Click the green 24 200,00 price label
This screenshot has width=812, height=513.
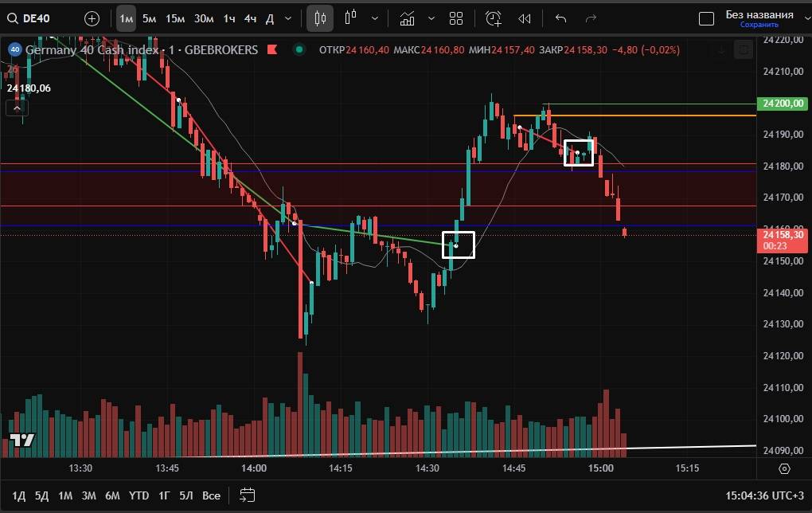click(783, 103)
